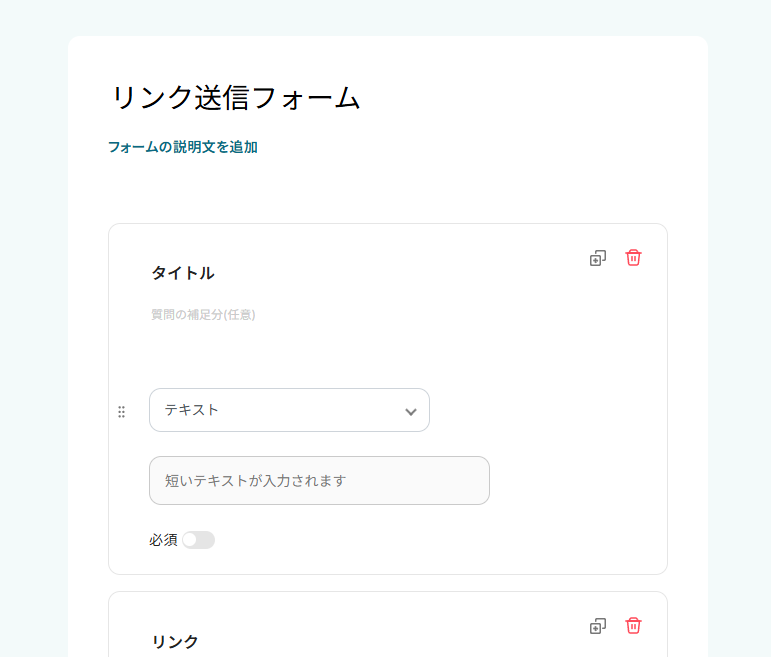Screen dimensions: 771x657
Task: Click the フォームの説明文を追加 link
Action: tap(183, 147)
